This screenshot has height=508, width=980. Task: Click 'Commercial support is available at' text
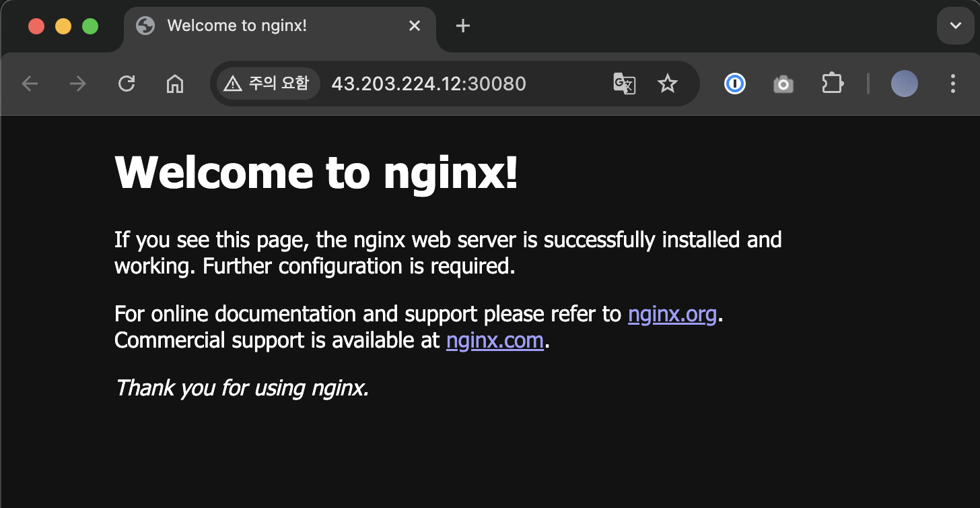pyautogui.click(x=277, y=341)
